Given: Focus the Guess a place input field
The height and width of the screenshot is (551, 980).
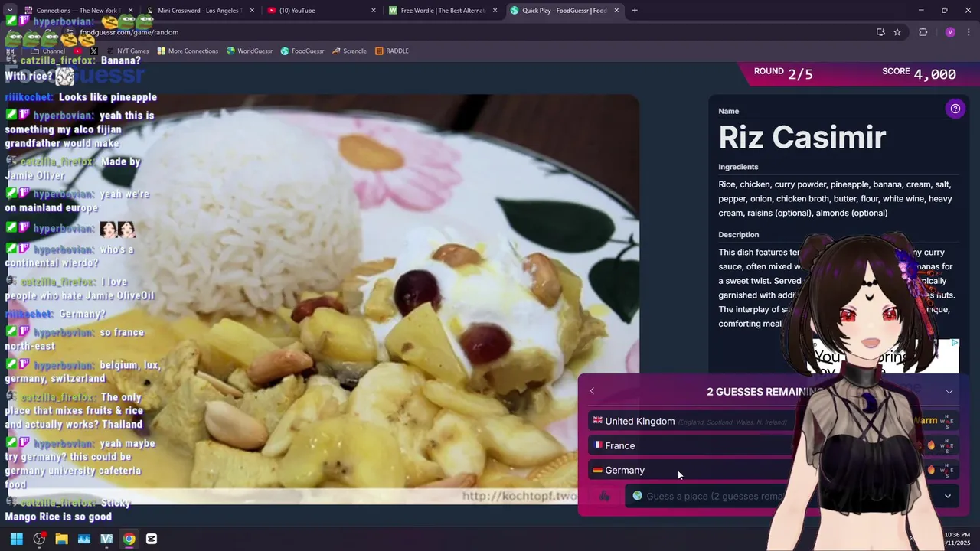Looking at the screenshot, I should coord(792,496).
